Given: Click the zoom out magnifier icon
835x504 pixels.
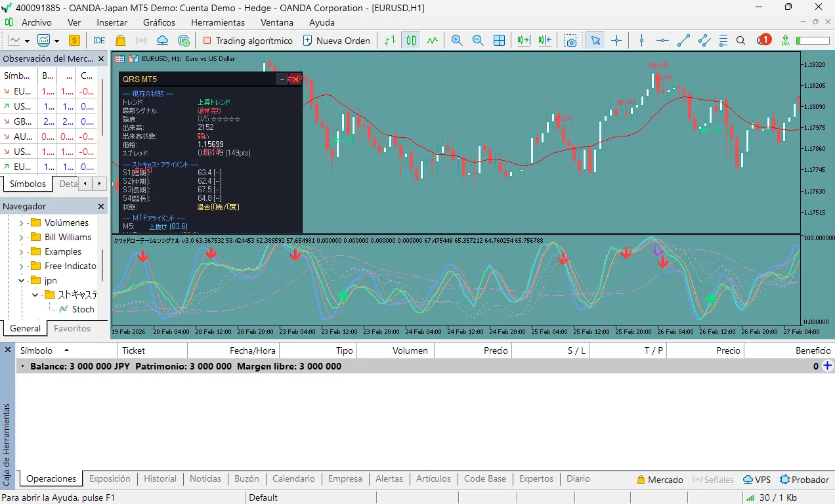Looking at the screenshot, I should tap(478, 41).
